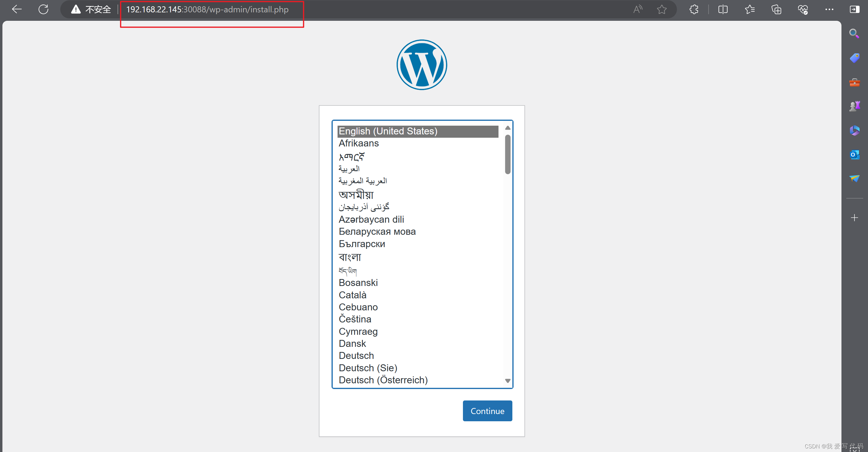Select Deutsch (Sie) language option
This screenshot has height=452, width=868.
[x=368, y=368]
